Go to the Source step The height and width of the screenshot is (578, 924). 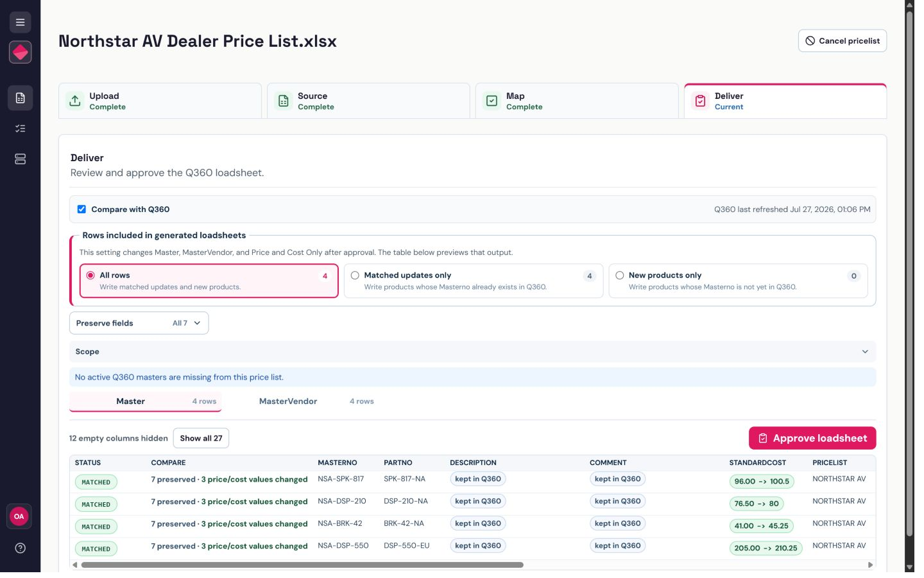(368, 101)
